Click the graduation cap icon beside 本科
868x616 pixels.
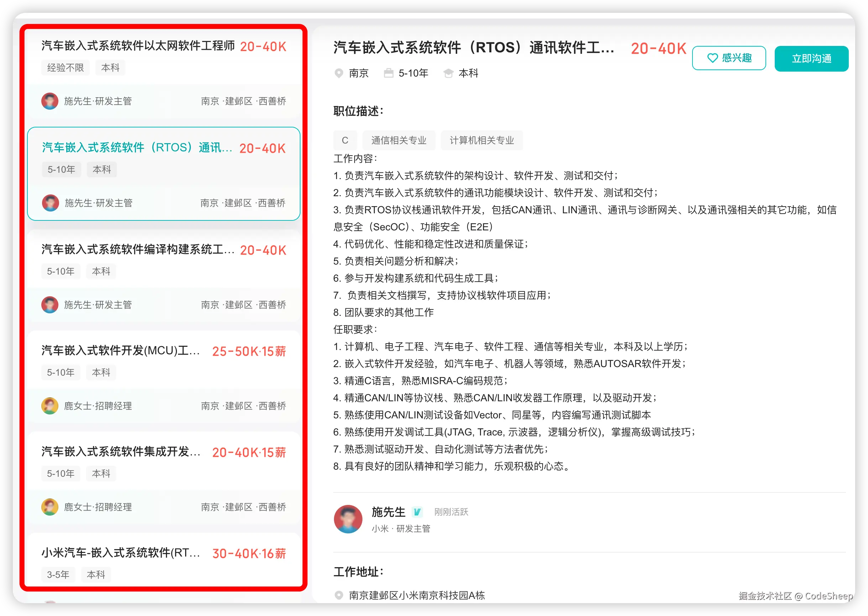pyautogui.click(x=448, y=73)
